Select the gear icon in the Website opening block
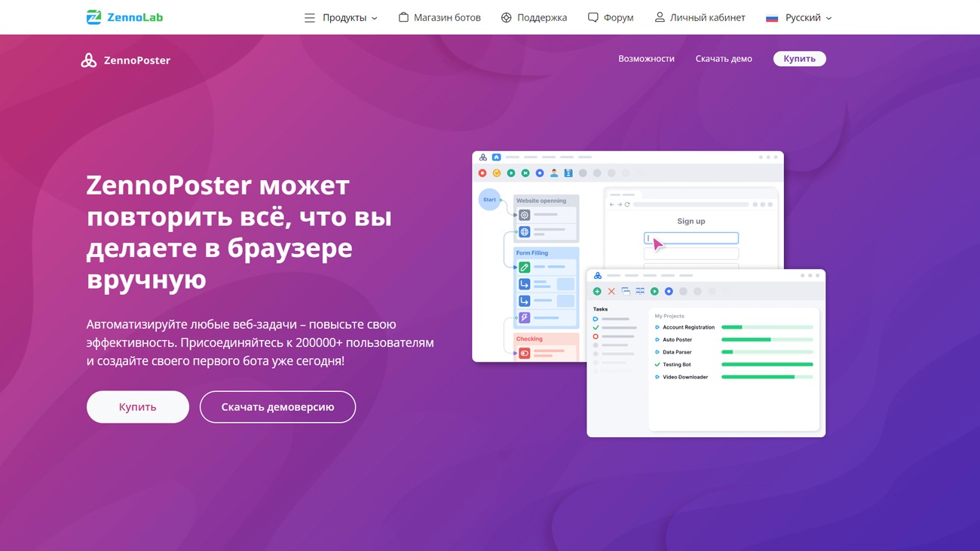The height and width of the screenshot is (551, 980). pyautogui.click(x=525, y=215)
